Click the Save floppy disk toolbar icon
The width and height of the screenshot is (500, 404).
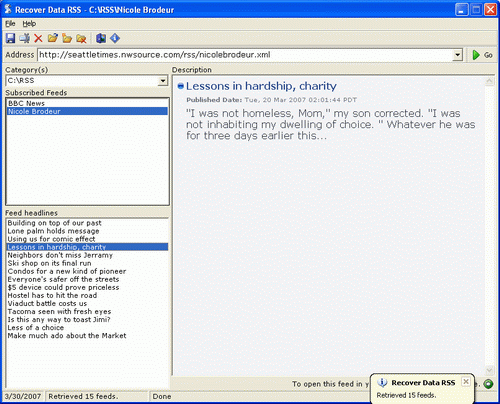[x=10, y=38]
